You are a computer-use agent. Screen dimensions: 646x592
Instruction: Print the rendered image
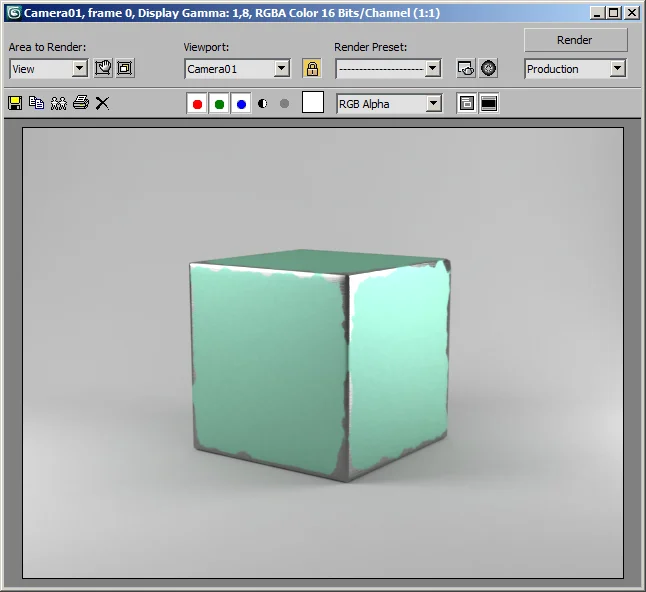(x=81, y=102)
